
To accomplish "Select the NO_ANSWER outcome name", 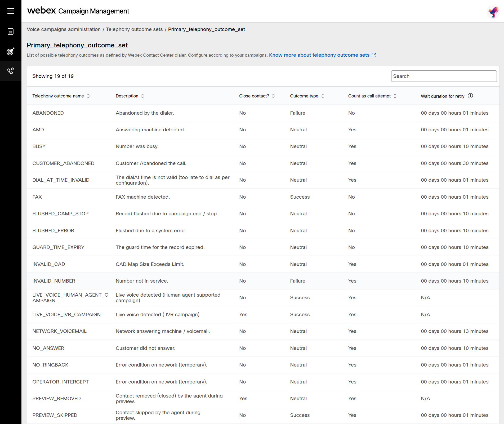I will 48,348.
